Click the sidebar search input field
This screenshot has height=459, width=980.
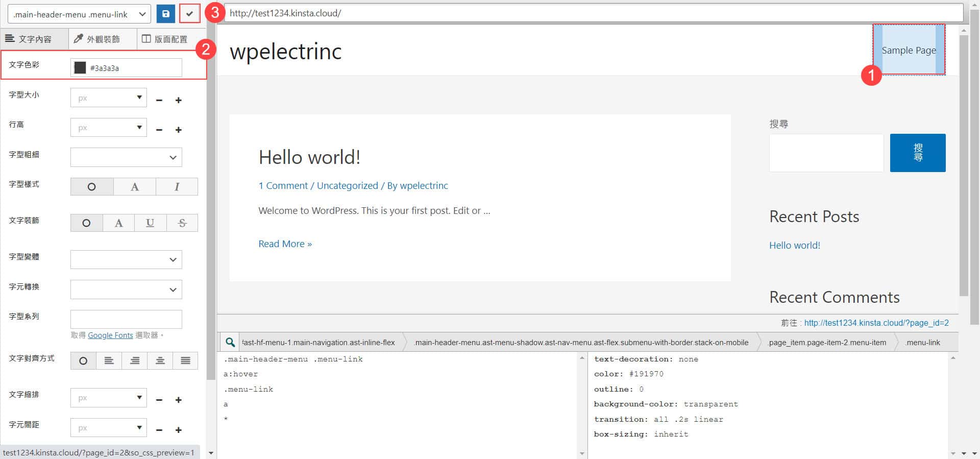[826, 153]
